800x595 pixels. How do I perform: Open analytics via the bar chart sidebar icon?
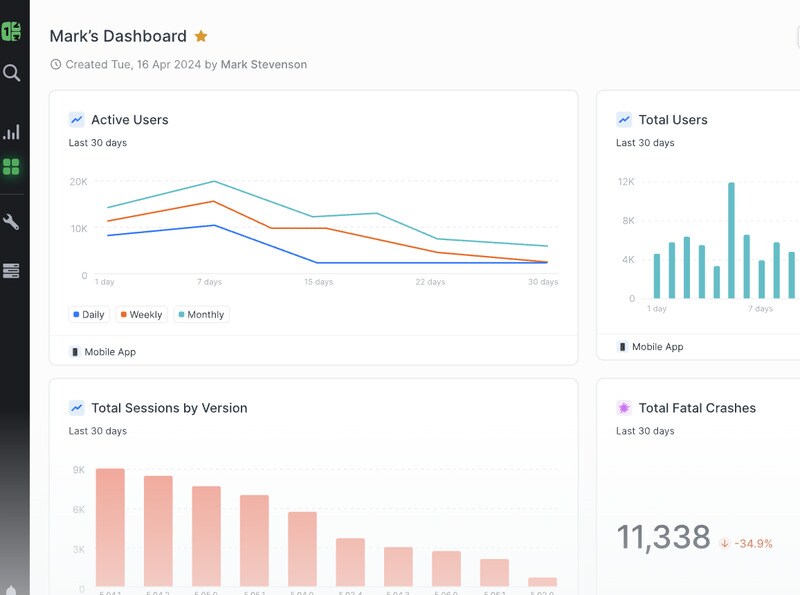[12, 132]
